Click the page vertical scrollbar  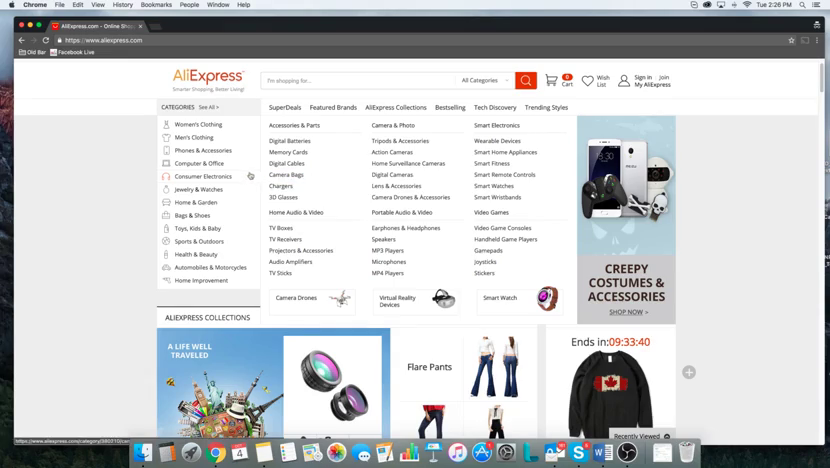click(x=821, y=77)
